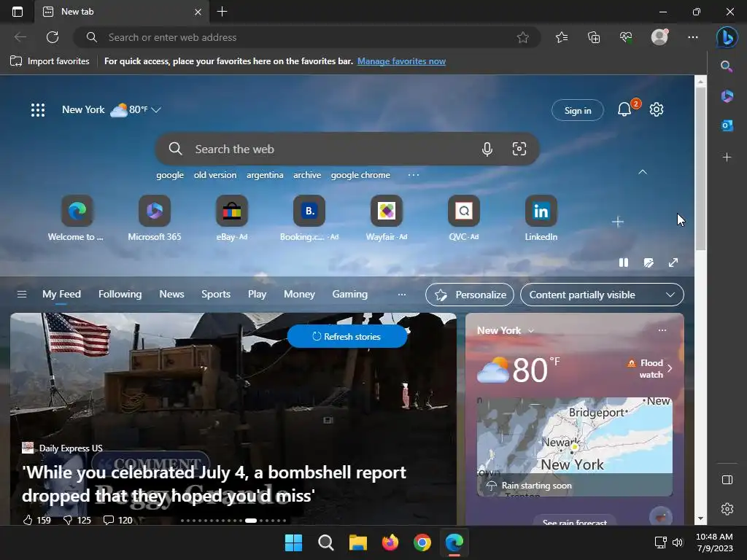Open sidebar settings gear at bottom
The image size is (747, 560).
(727, 509)
